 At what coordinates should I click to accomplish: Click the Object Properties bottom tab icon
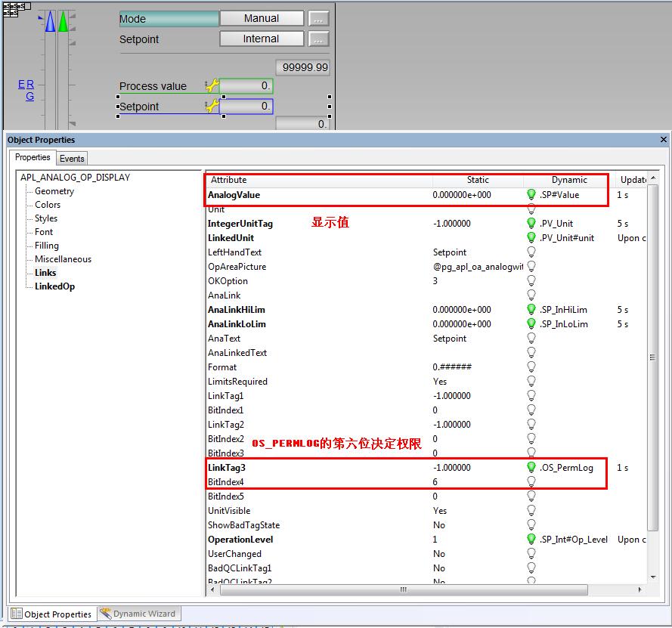[x=17, y=614]
